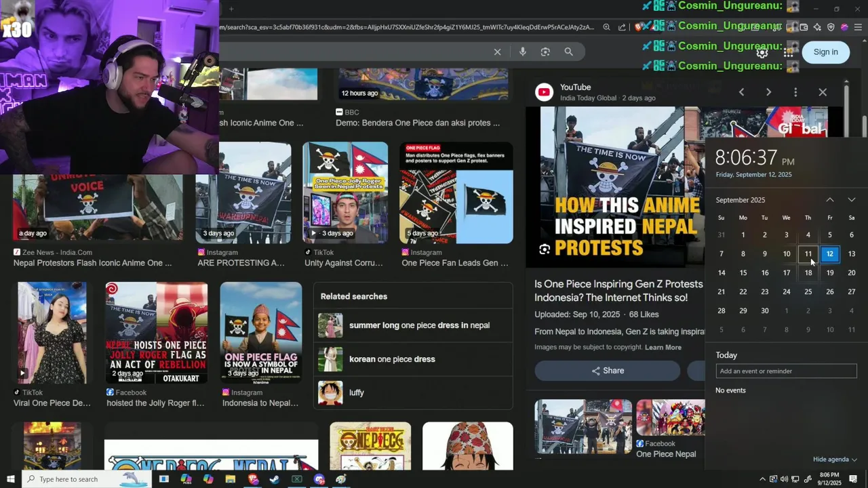Screen dimensions: 868x488
Task: Open the 'Is One Piece Inspiring Gen Z Protests' title link
Action: (x=618, y=291)
